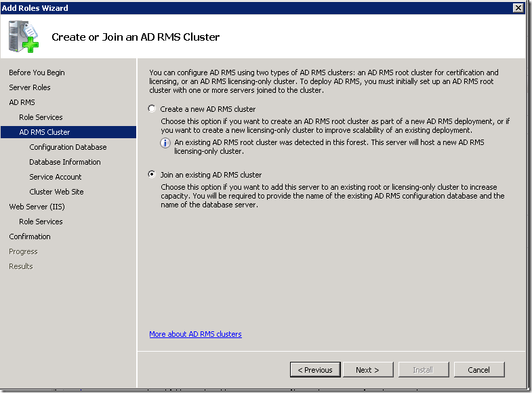Image resolution: width=532 pixels, height=393 pixels.
Task: Go back with the Previous button
Action: click(x=315, y=369)
